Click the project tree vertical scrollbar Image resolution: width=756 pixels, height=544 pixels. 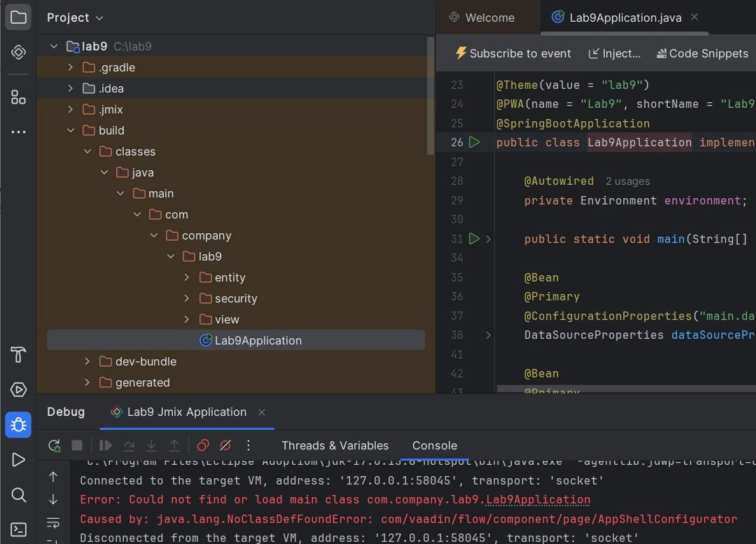tap(430, 95)
